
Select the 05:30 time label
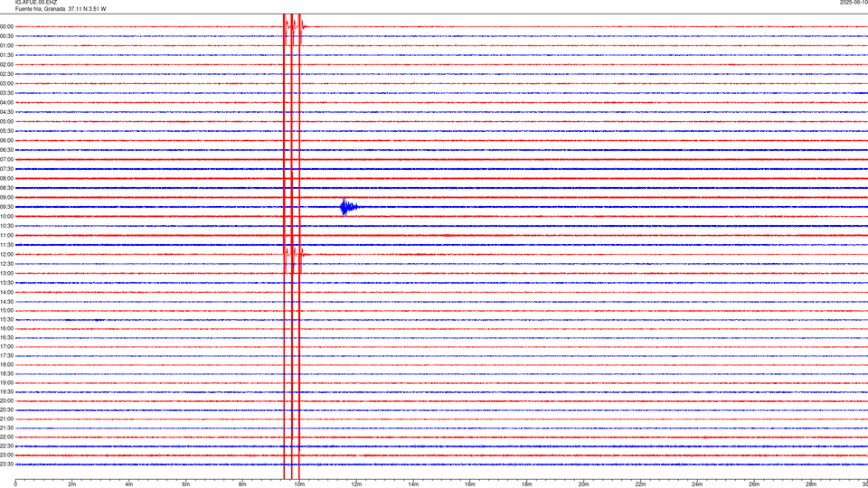click(x=7, y=131)
